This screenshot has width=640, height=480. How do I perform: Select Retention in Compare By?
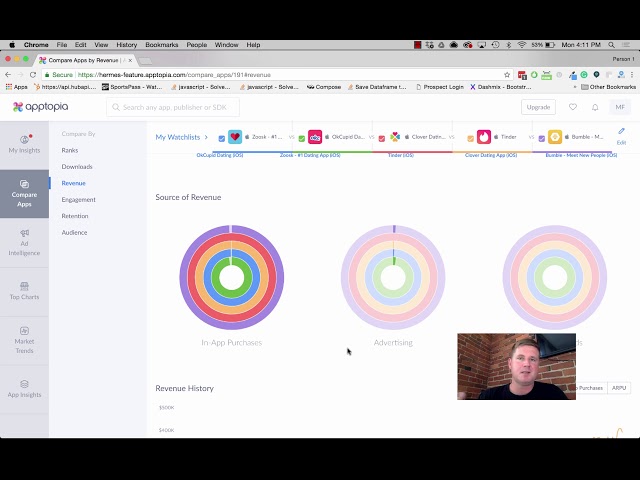click(75, 216)
